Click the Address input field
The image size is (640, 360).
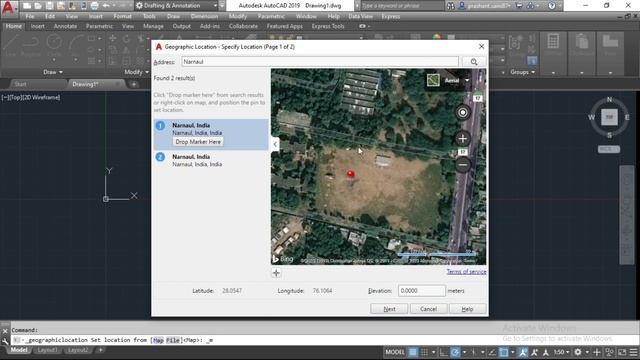(320, 62)
